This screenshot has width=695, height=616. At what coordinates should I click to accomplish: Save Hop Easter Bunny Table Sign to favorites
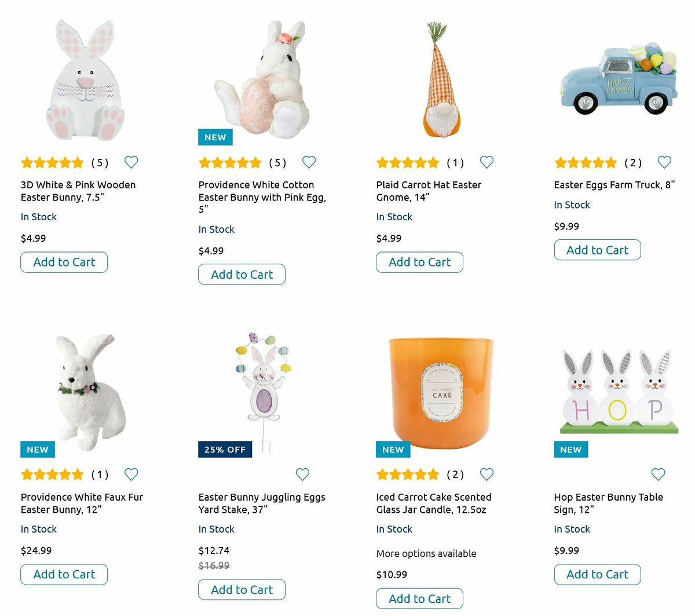(x=658, y=475)
